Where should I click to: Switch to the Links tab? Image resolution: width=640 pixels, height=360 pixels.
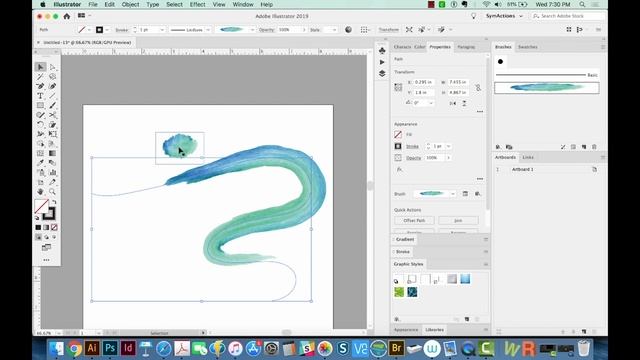[528, 157]
